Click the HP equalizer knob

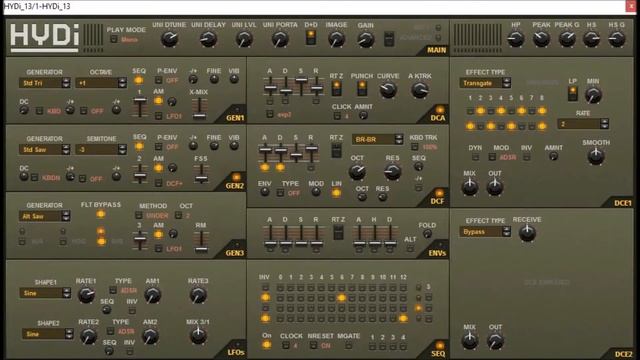point(516,39)
